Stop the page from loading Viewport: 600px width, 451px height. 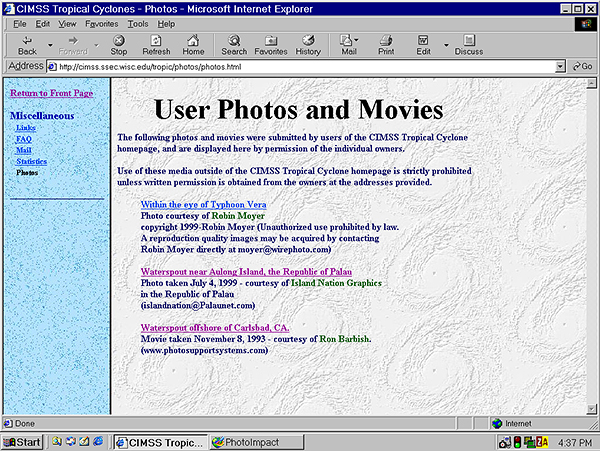click(118, 44)
